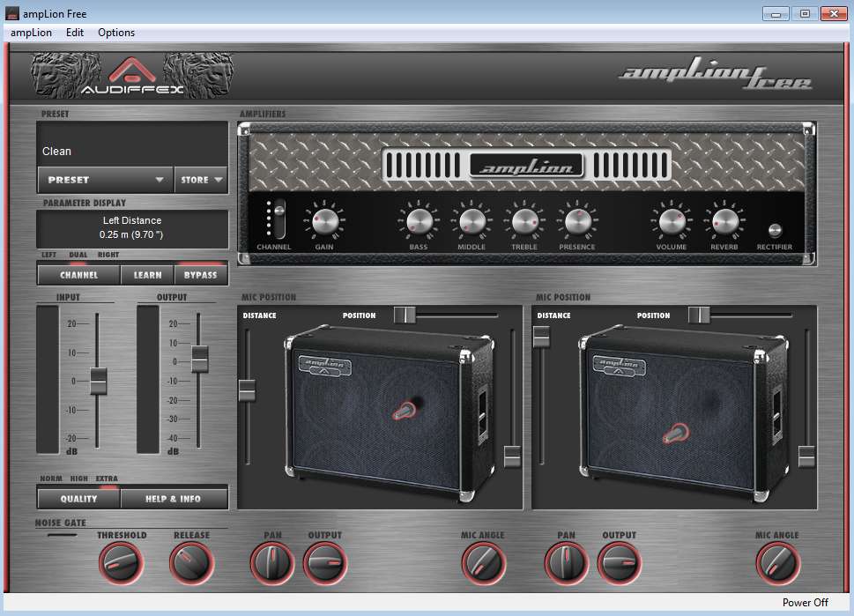Image resolution: width=854 pixels, height=616 pixels.
Task: Close the ampLion Free window
Action: coord(834,13)
